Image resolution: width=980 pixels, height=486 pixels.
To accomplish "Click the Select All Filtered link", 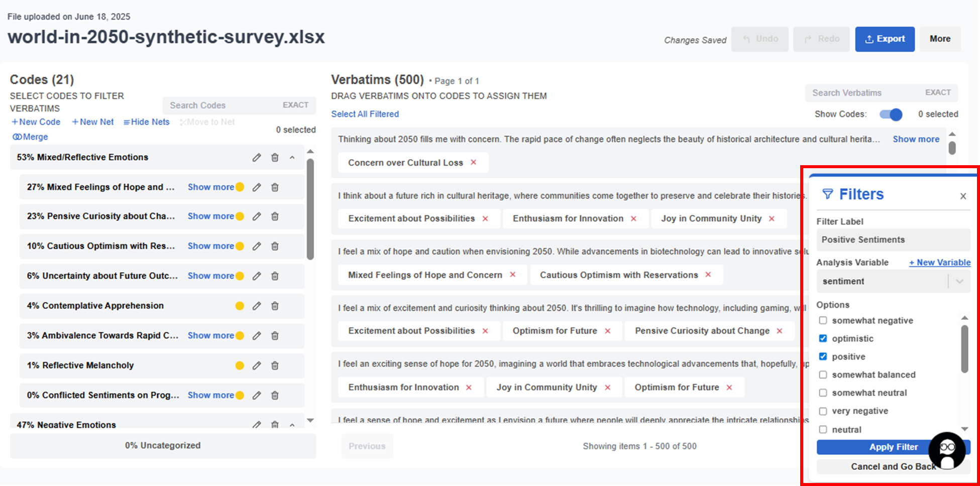I will pyautogui.click(x=365, y=114).
